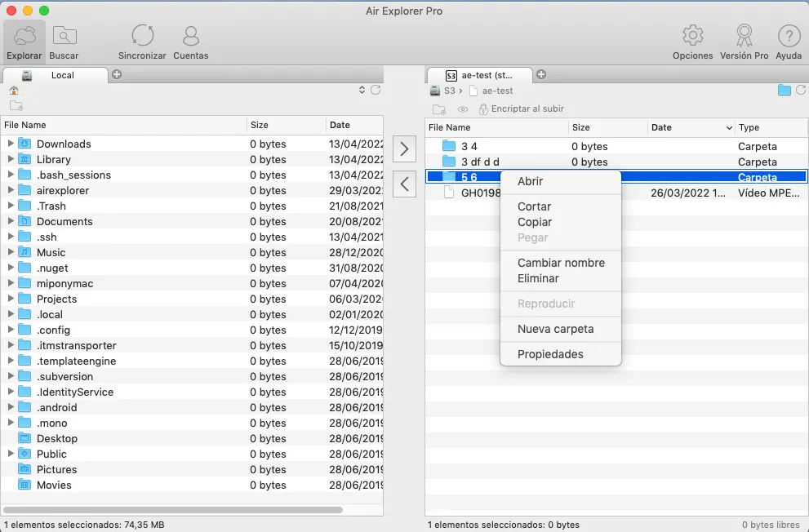The image size is (809, 532).
Task: Expand the Downloads folder
Action: click(11, 144)
